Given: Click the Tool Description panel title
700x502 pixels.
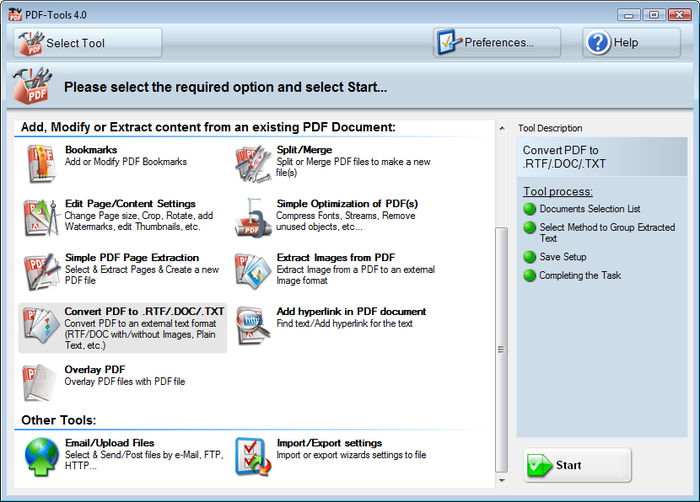Looking at the screenshot, I should [550, 128].
